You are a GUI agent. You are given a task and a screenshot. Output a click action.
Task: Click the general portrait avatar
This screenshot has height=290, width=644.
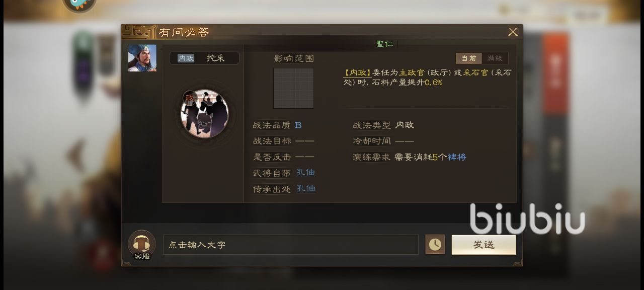coord(142,58)
